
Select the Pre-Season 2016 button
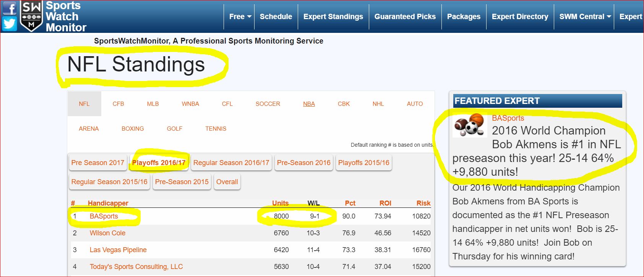coord(303,162)
